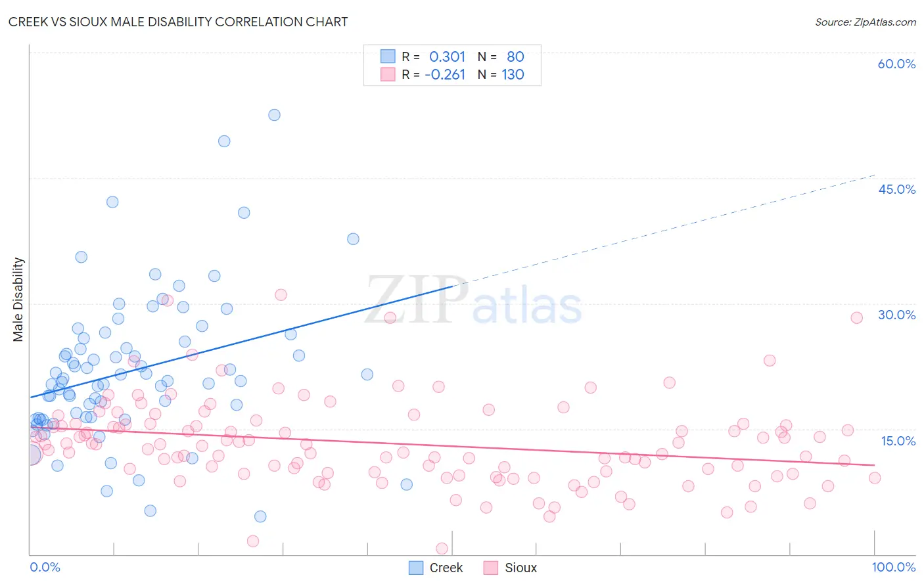Viewport: 924px width, 586px height.
Task: Click the chart title text
Action: coord(178,22)
